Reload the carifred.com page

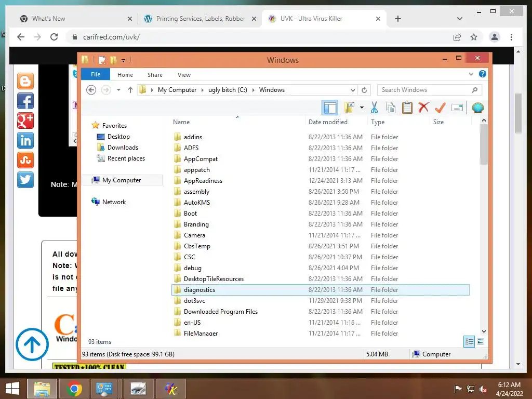pos(54,37)
